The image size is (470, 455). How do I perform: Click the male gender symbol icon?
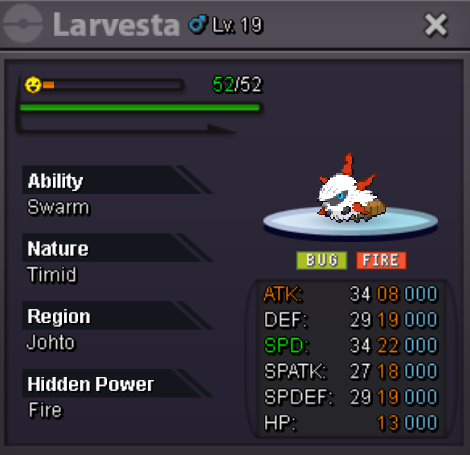tap(197, 25)
